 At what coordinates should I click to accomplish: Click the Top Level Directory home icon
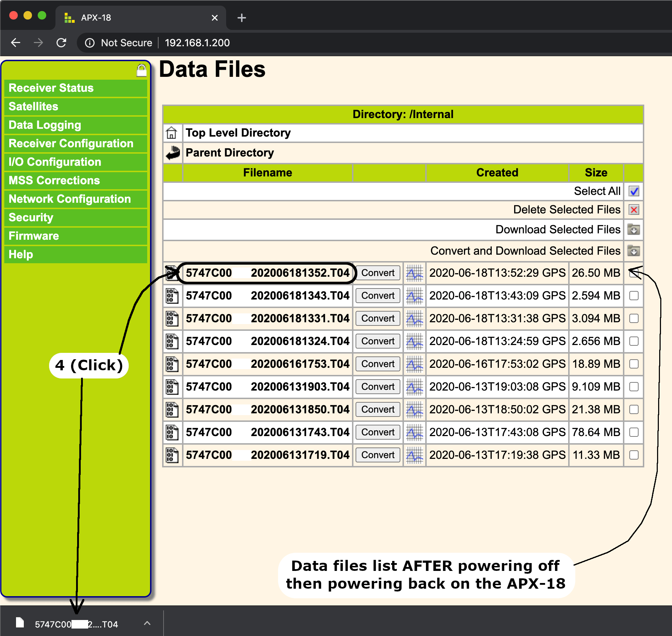[171, 133]
